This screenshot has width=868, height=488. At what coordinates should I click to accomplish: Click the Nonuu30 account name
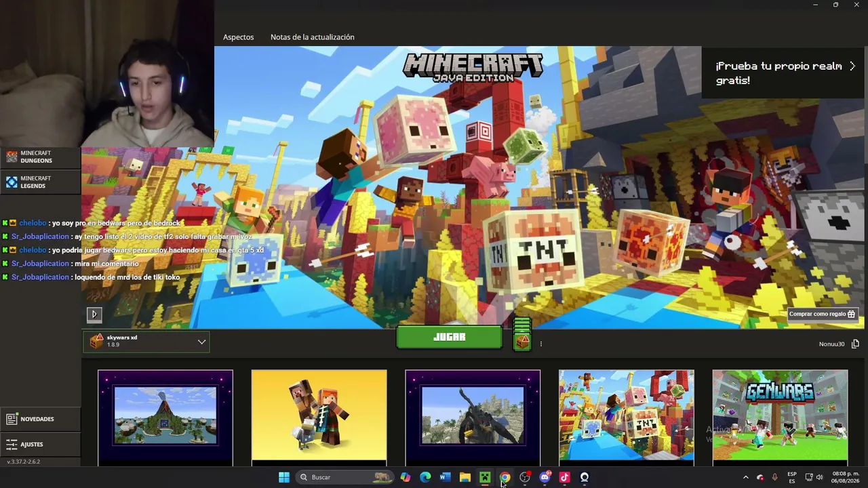point(831,344)
